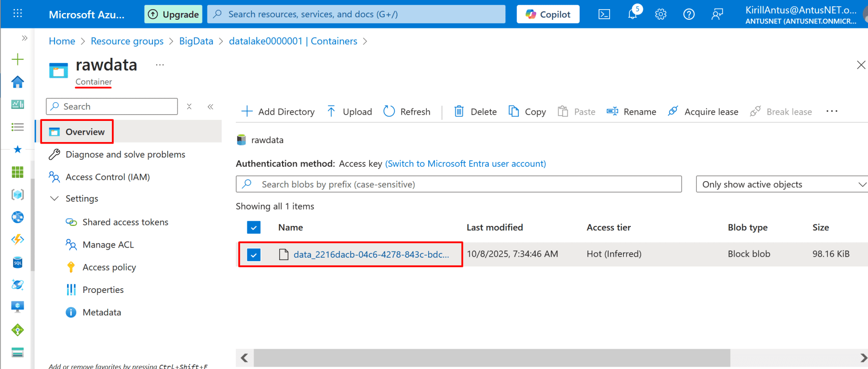Click the Refresh toolbar button
This screenshot has height=369, width=868.
[407, 112]
